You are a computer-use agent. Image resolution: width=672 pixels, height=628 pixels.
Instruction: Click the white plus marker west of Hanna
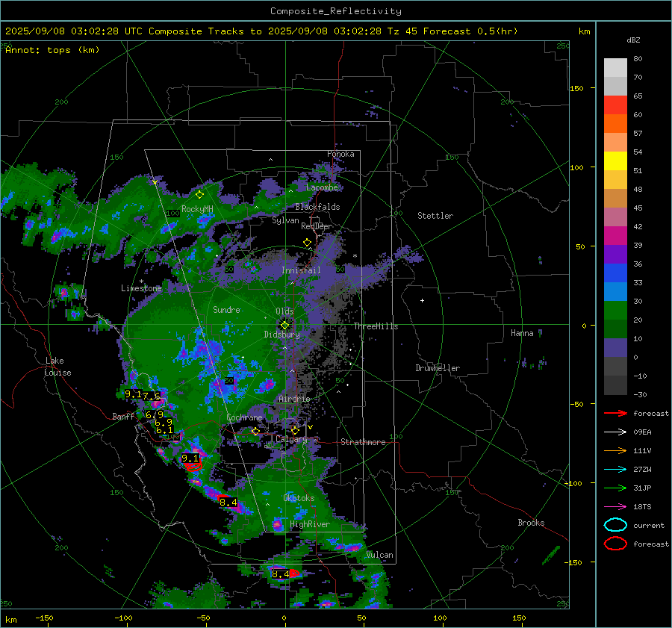pyautogui.click(x=422, y=300)
